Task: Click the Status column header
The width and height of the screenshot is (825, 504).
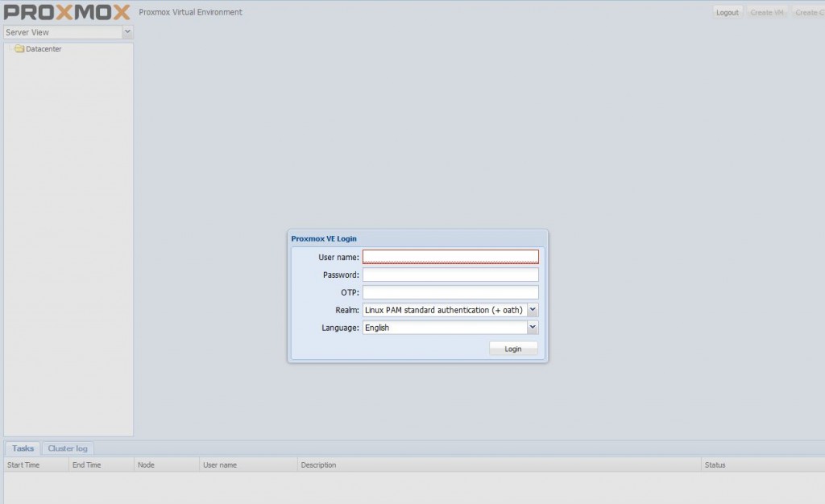Action: (761, 465)
